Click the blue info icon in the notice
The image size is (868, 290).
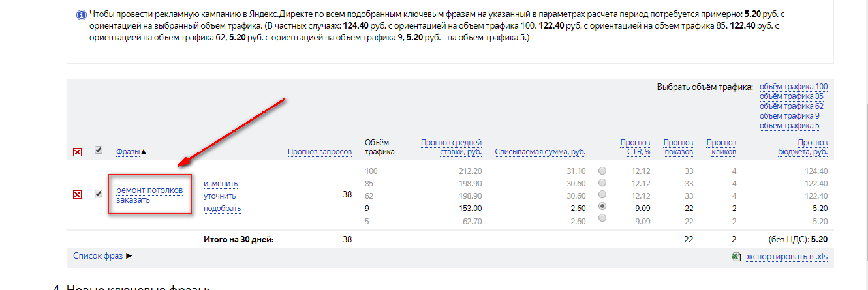pyautogui.click(x=81, y=14)
